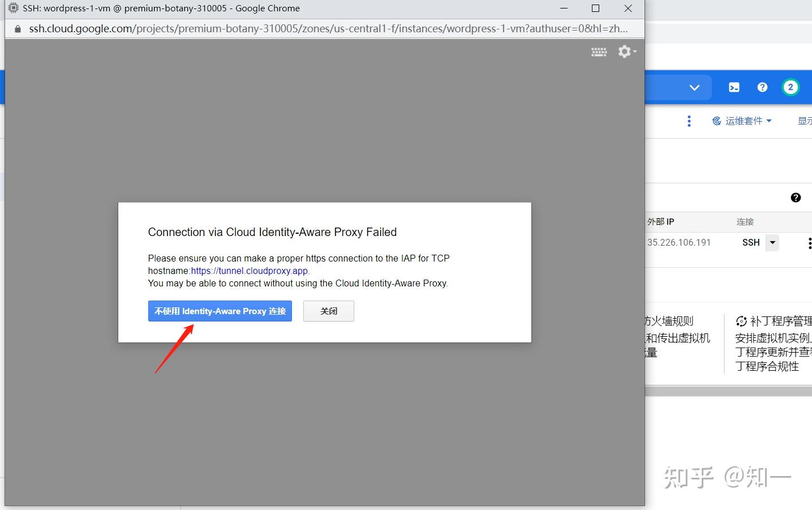812x510 pixels.
Task: Open the instance row three-dot menu
Action: point(809,243)
